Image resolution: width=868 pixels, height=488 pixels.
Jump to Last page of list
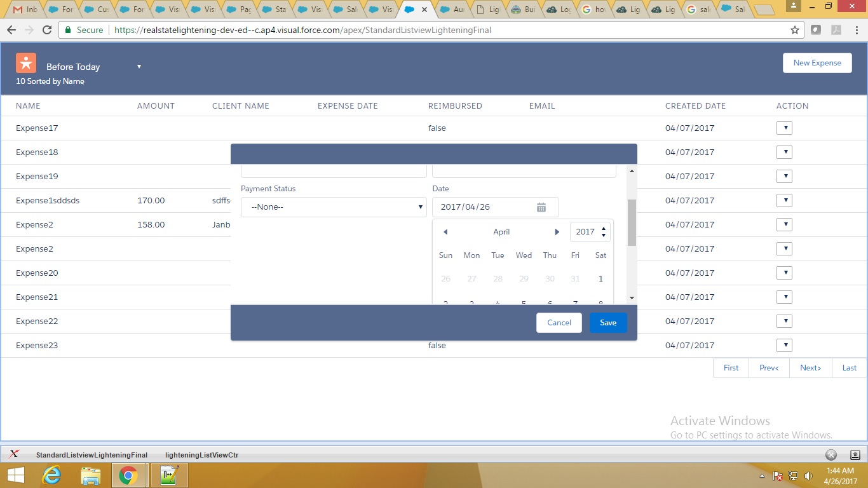pyautogui.click(x=850, y=368)
